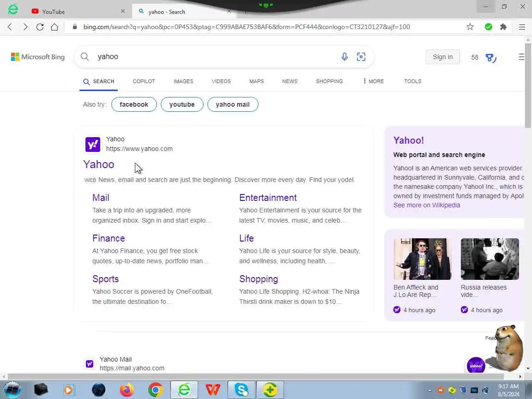The height and width of the screenshot is (399, 532).
Task: Open the Shopping sublink
Action: tap(259, 279)
